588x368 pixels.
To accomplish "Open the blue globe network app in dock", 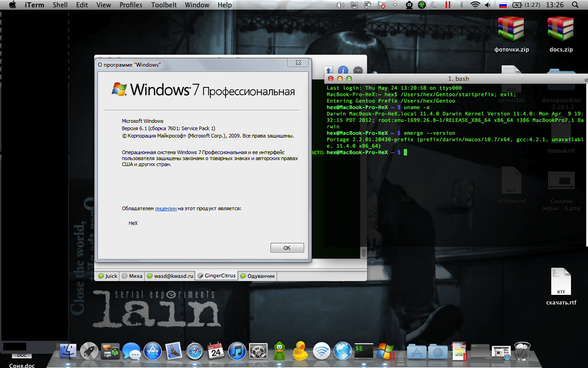I will [x=343, y=351].
